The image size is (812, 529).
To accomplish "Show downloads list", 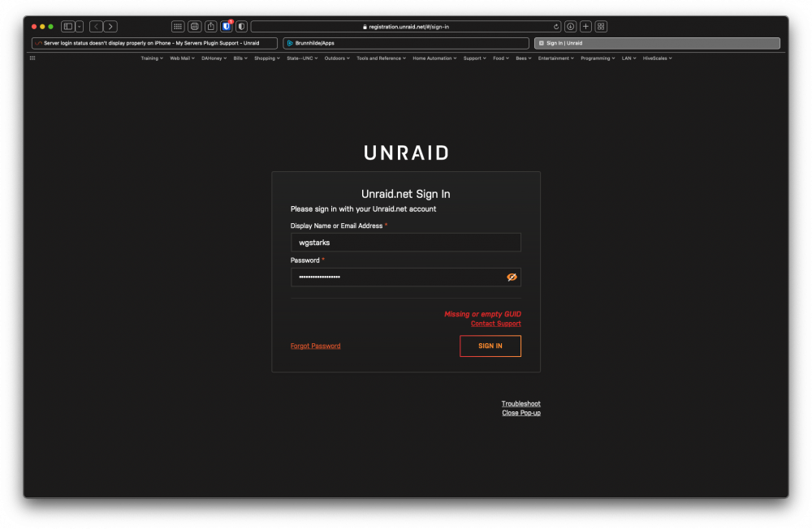I will (x=570, y=27).
